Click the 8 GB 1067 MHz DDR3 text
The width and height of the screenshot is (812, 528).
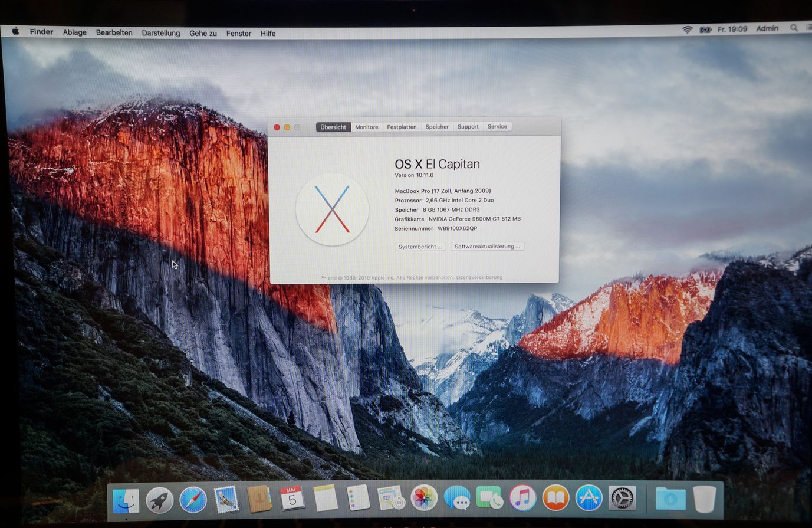(451, 209)
